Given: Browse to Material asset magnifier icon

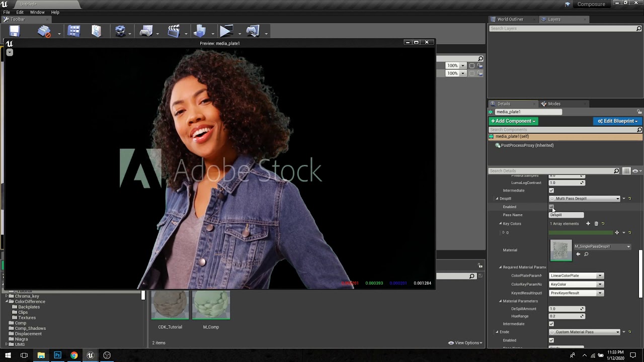Looking at the screenshot, I should [x=586, y=254].
